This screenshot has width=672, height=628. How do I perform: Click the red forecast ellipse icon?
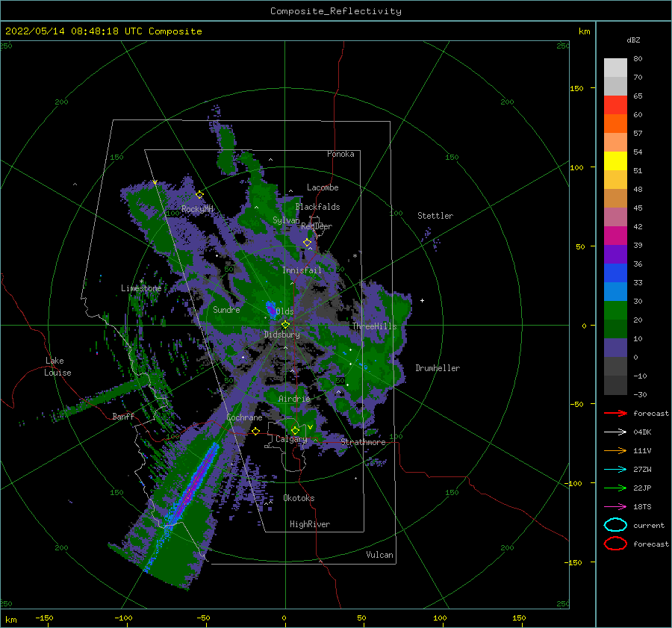615,544
